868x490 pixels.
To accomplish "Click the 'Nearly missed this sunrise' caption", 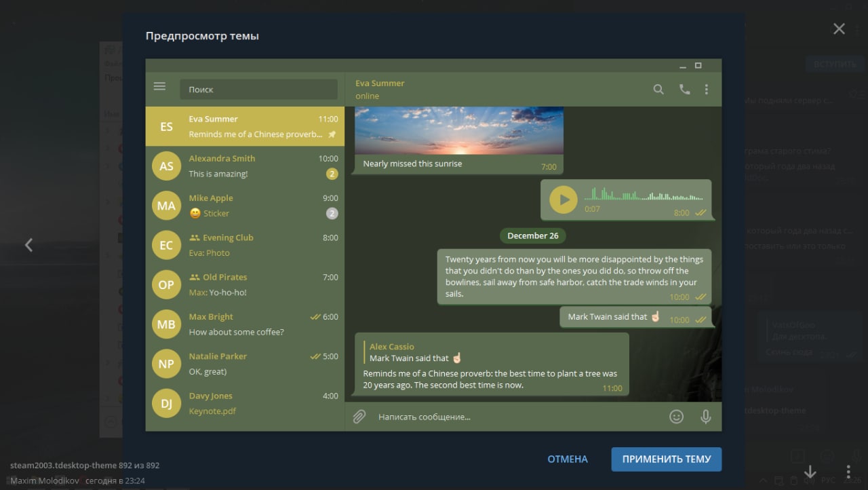I will pos(412,164).
